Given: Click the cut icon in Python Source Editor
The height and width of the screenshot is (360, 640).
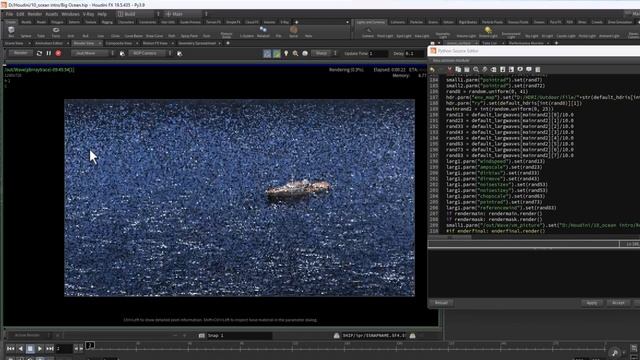Looking at the screenshot, I should (x=450, y=70).
